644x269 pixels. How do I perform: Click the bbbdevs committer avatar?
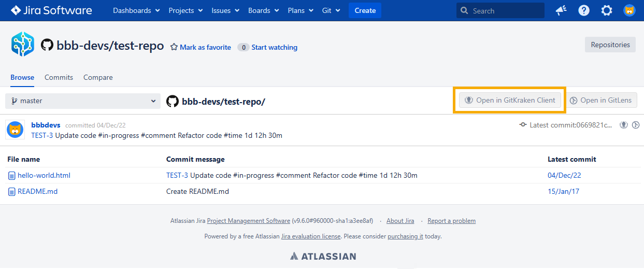(x=16, y=130)
